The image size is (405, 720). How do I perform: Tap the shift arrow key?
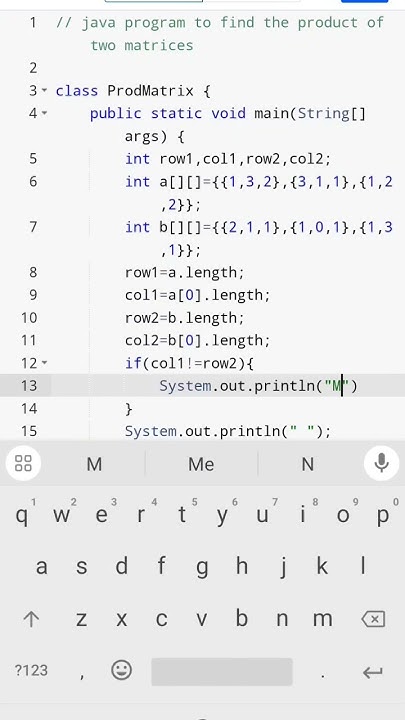click(31, 619)
